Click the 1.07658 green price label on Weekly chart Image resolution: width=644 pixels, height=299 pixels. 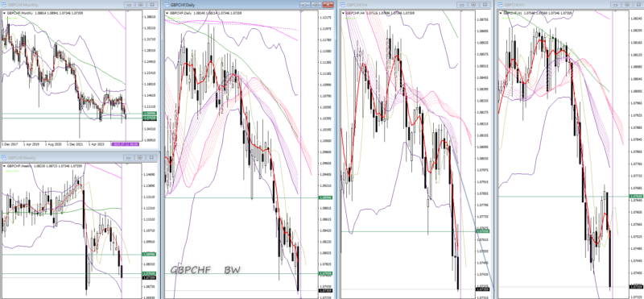click(149, 273)
